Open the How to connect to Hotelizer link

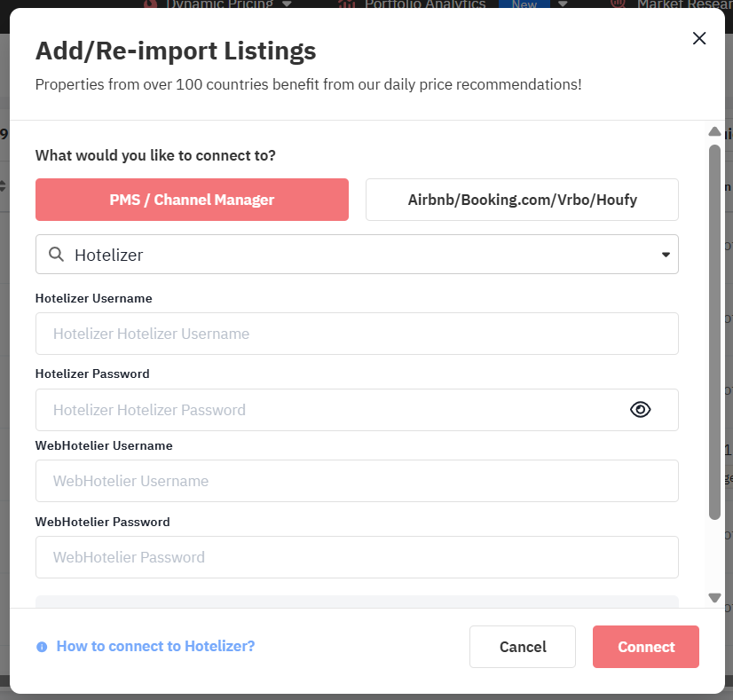155,646
